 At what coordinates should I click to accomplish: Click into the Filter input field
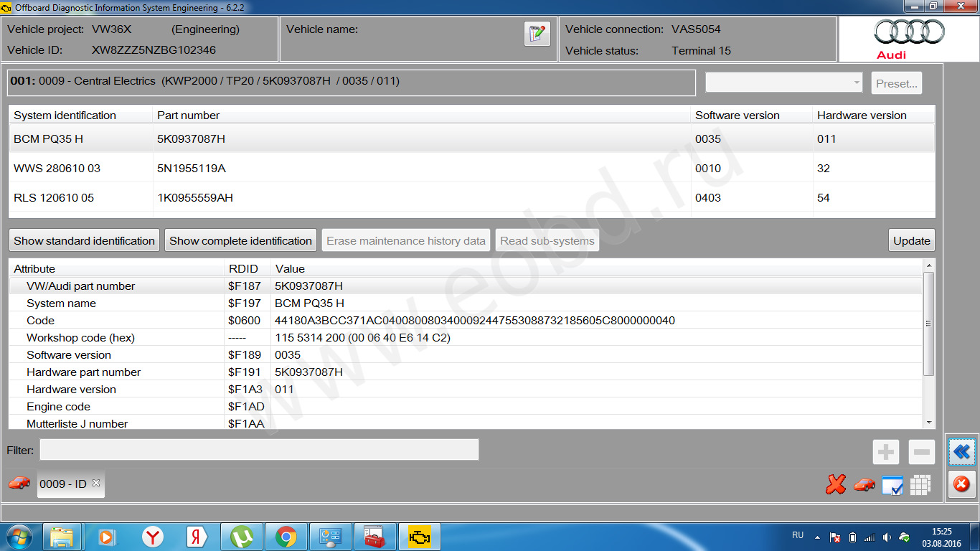[259, 450]
